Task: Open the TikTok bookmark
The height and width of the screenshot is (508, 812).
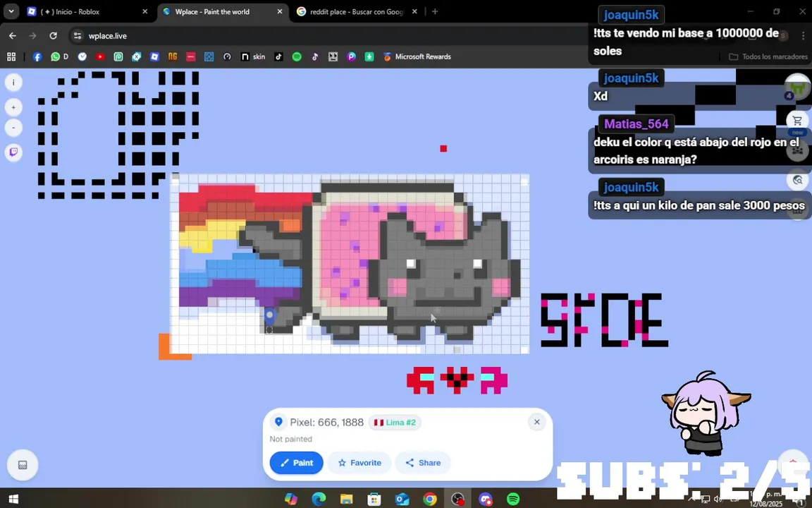Action: tap(278, 56)
